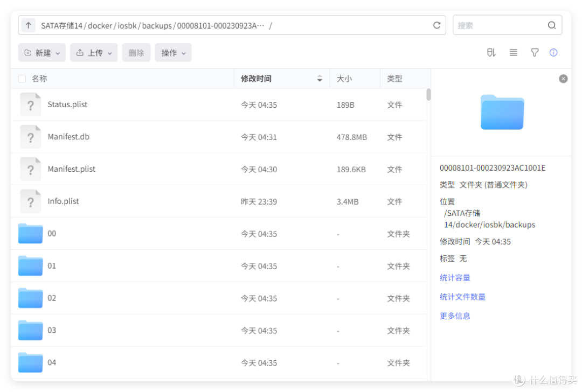The height and width of the screenshot is (392, 582).
Task: Click the Manifest.plist file icon
Action: pos(30,169)
